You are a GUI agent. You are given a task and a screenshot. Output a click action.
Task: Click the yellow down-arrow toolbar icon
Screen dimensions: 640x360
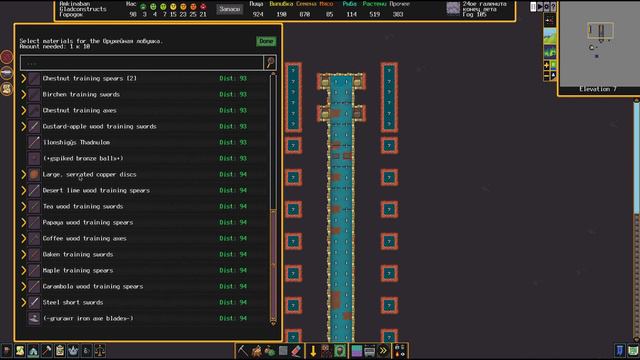[313, 351]
